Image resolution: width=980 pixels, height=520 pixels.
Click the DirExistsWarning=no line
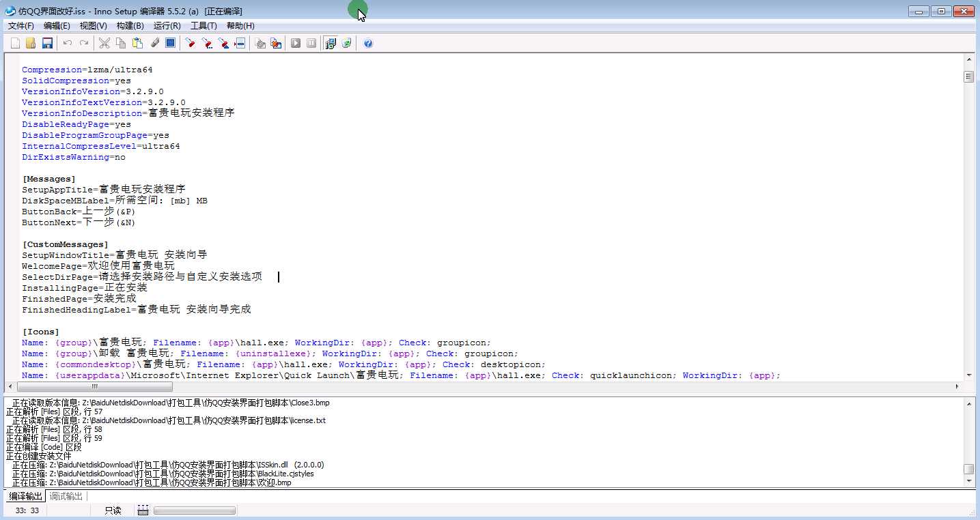[x=74, y=157]
